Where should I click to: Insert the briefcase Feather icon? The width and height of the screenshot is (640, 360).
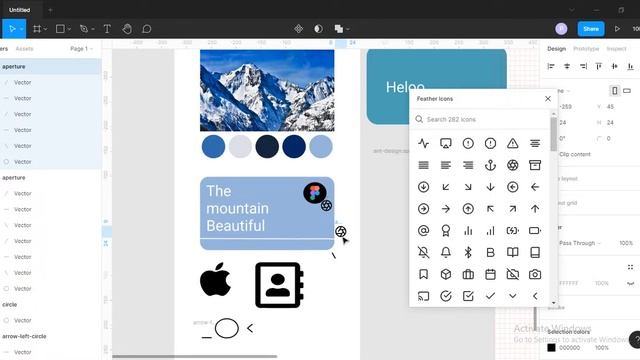pyautogui.click(x=468, y=274)
